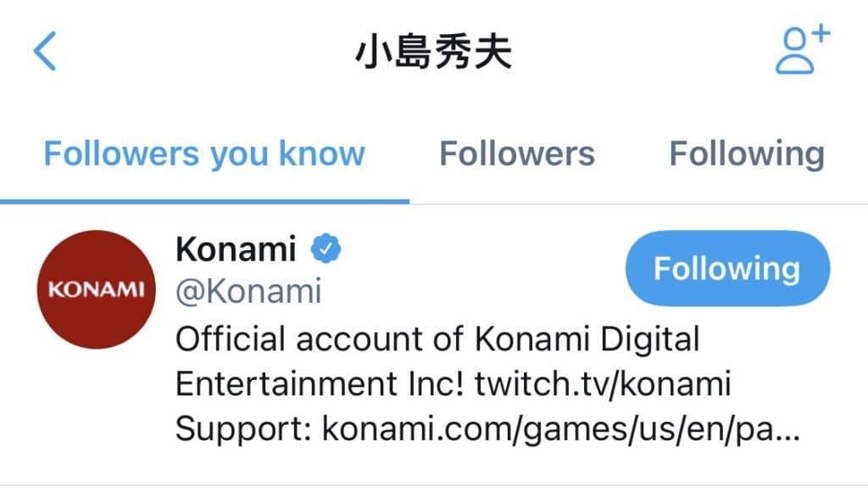Select the Followers you know tab
Screen dimensions: 868x492
(x=206, y=154)
